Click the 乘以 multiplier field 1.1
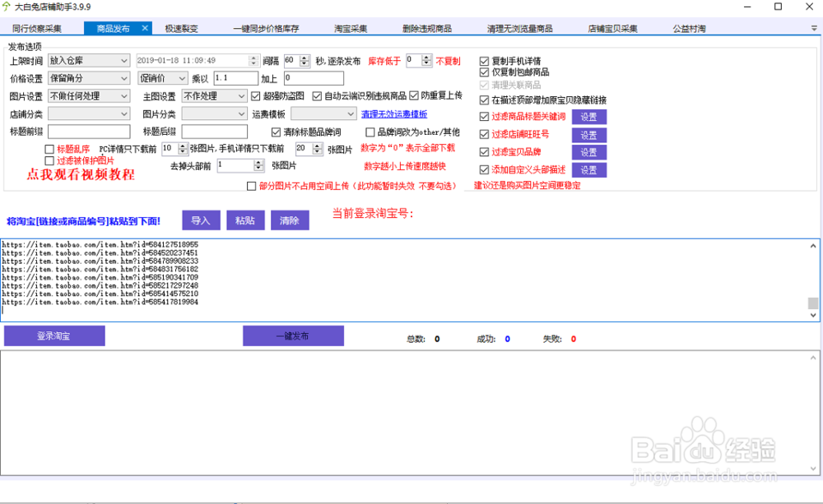823x504 pixels. pos(236,78)
